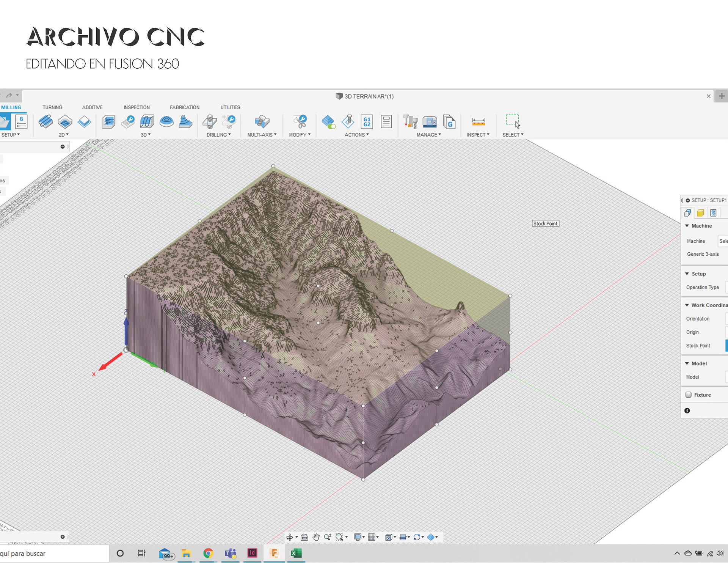This screenshot has height=563, width=728.
Task: Open the Tool Library icon
Action: [x=410, y=122]
